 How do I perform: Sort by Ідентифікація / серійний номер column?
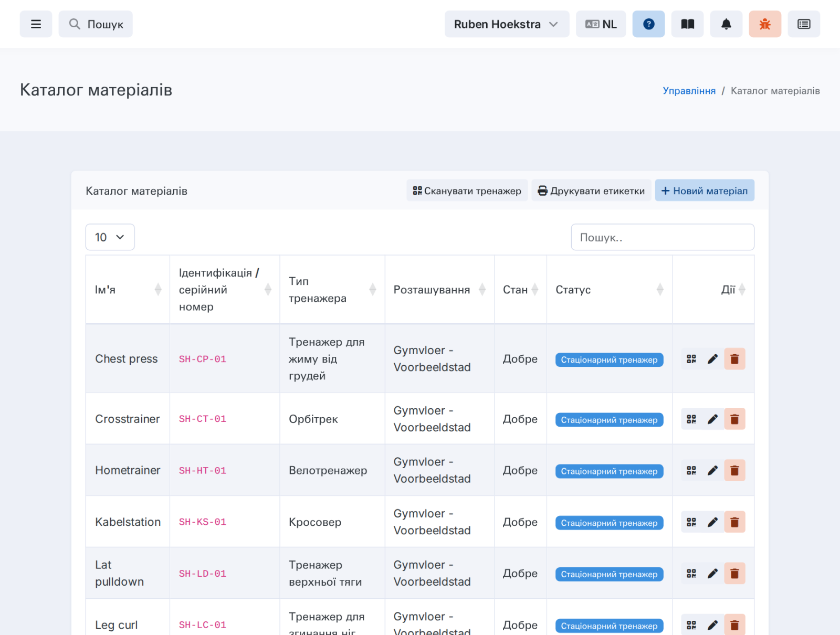225,290
